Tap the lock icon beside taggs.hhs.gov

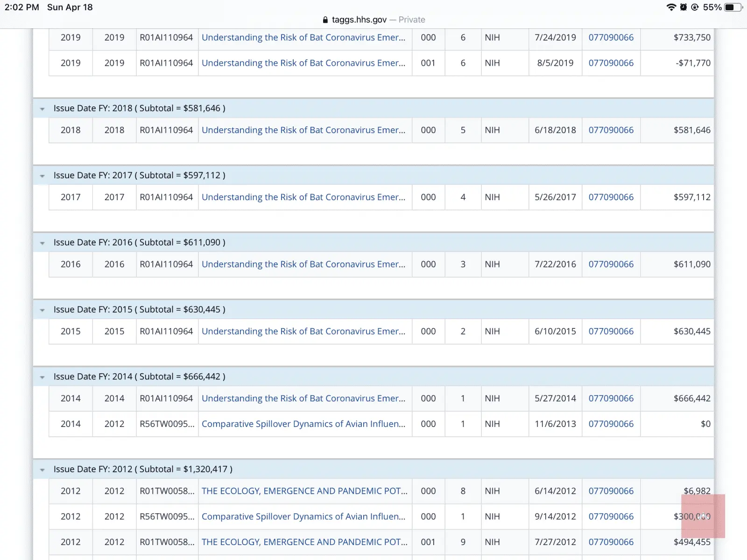click(325, 20)
